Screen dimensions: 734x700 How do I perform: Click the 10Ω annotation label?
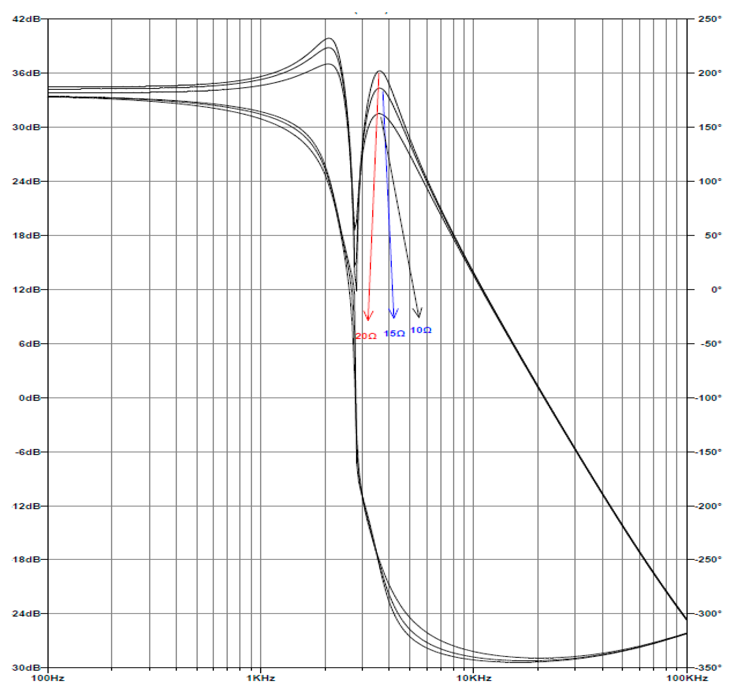pyautogui.click(x=421, y=330)
